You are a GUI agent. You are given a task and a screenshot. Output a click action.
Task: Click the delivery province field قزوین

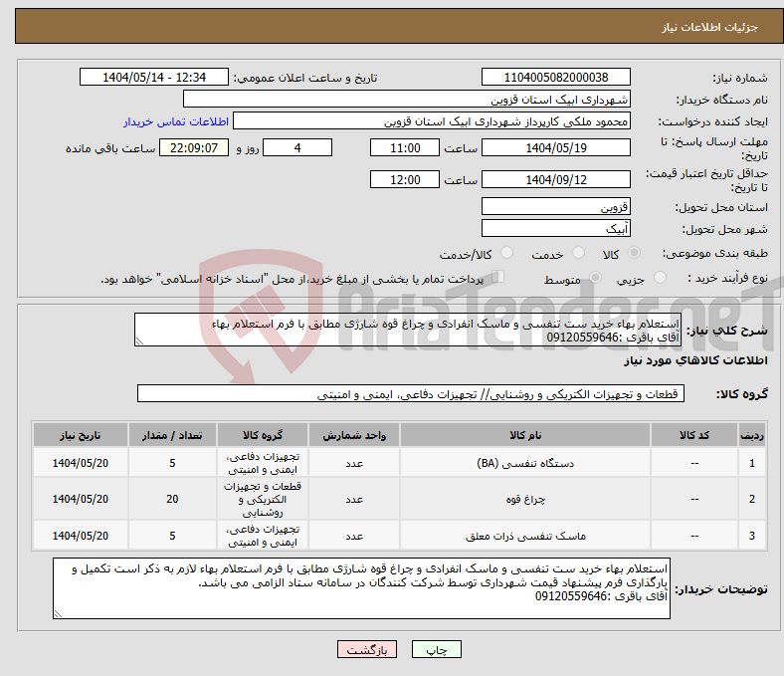[555, 206]
